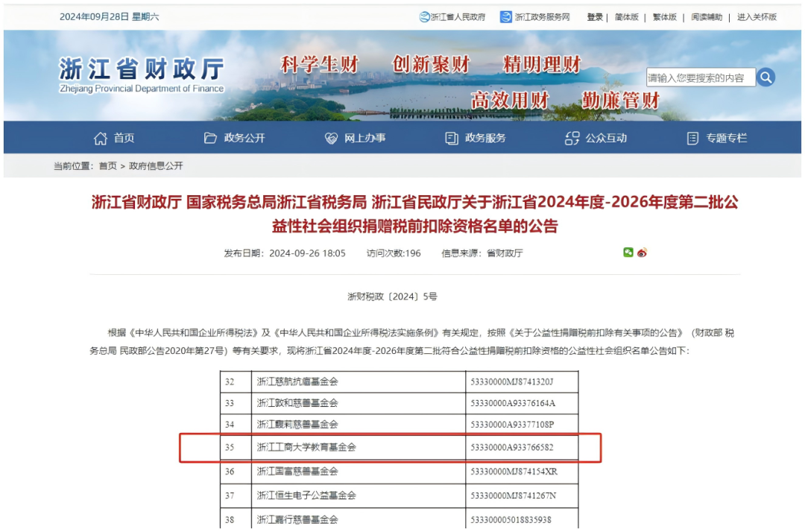This screenshot has width=805, height=532.
Task: Click the interaction icon beside 公众互动
Action: 572,138
